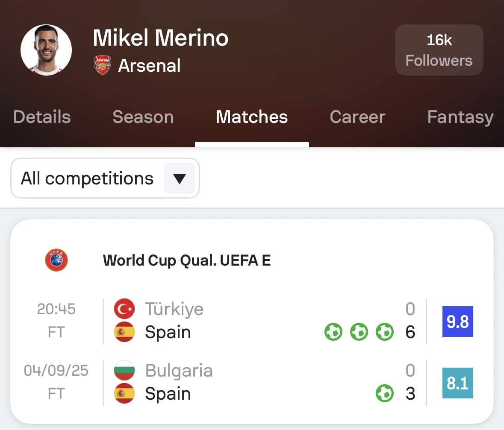504x430 pixels.
Task: Click the UEFA competition logo
Action: [56, 260]
